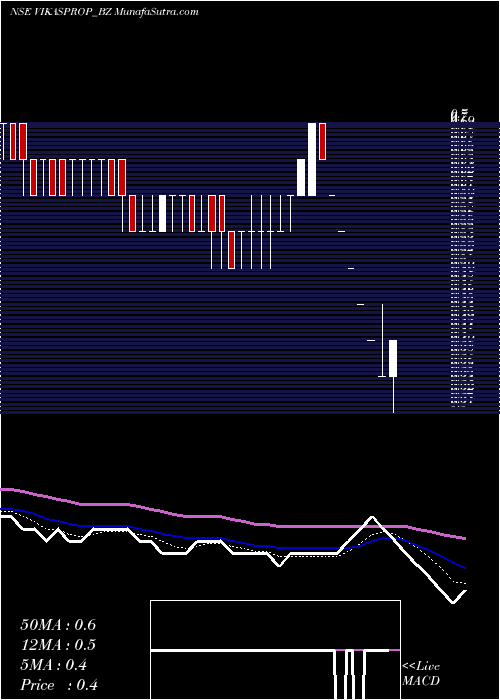Click the peak of the thick white price line

(x=372, y=517)
